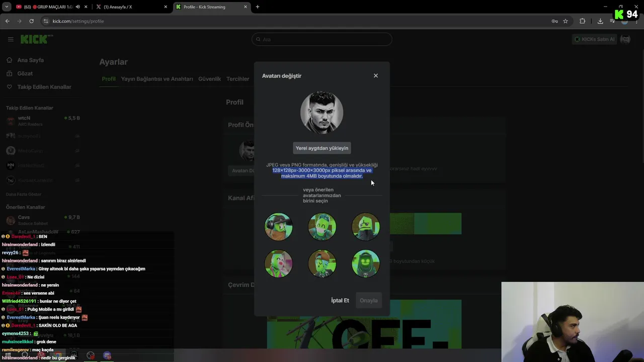Switch to Yayın Bağlantısı ve Anahtarı tab
The width and height of the screenshot is (644, 362).
[157, 79]
